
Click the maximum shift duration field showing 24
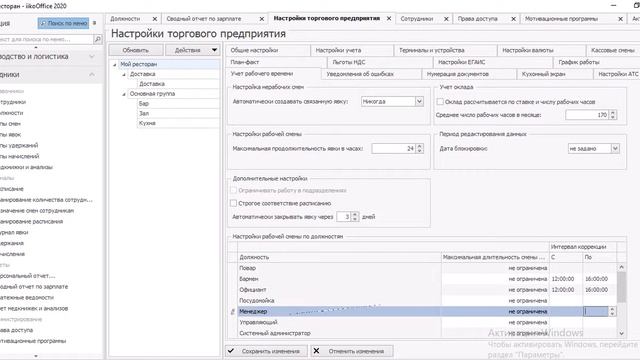[x=393, y=149]
